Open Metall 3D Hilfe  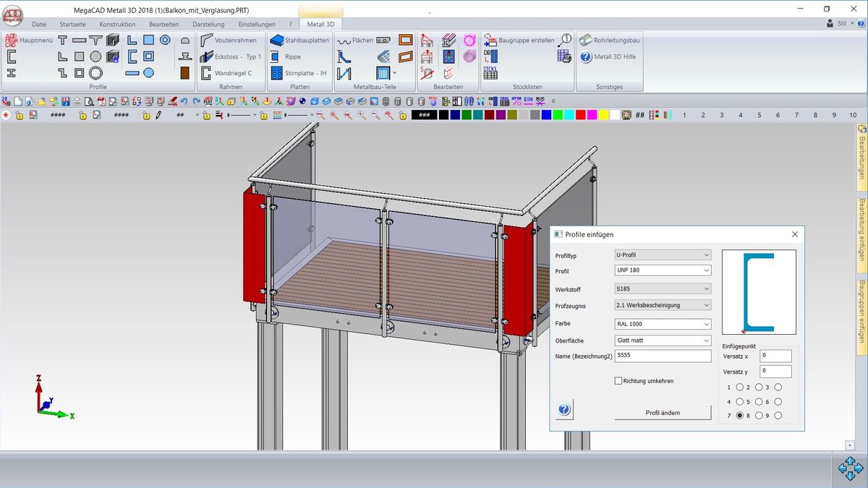click(x=607, y=56)
